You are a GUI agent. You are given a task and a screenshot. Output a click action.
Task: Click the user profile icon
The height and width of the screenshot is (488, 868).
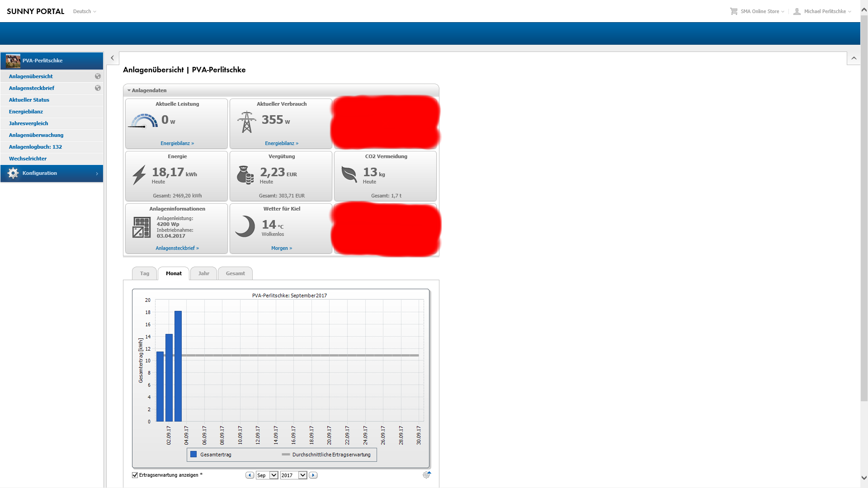pyautogui.click(x=797, y=11)
